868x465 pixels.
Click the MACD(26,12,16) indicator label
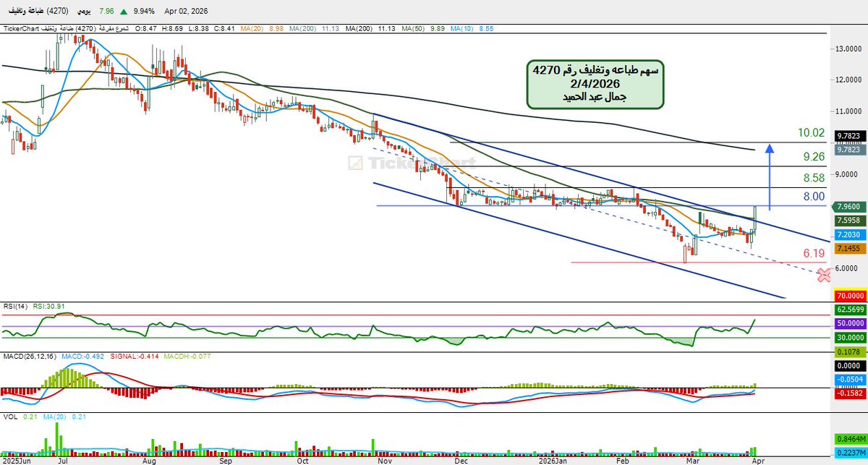pos(28,357)
